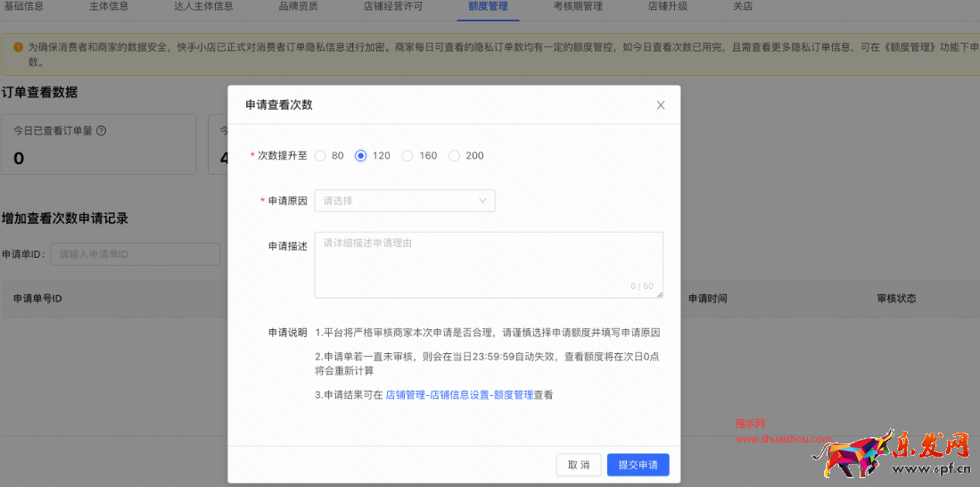Click the 申请单ID input field
Image resolution: width=980 pixels, height=487 pixels.
[136, 254]
